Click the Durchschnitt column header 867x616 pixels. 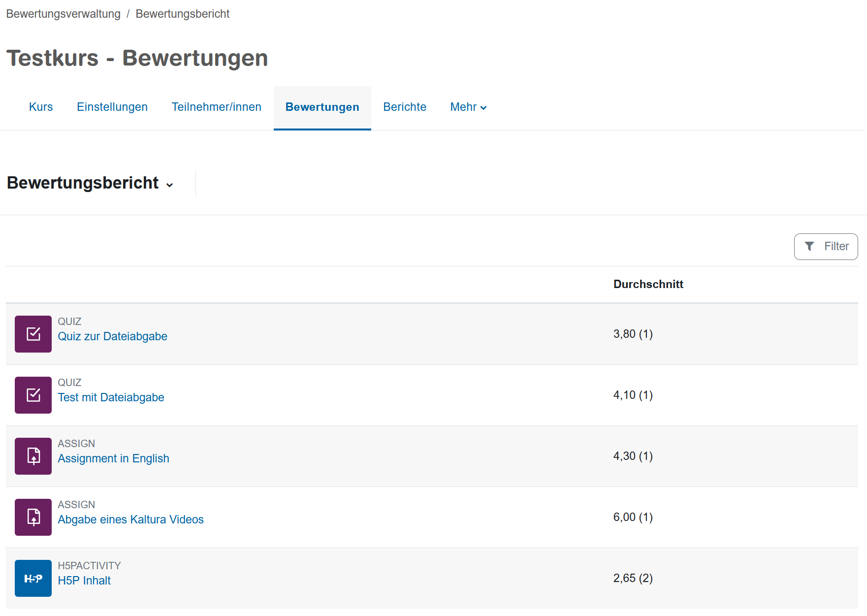(x=648, y=284)
